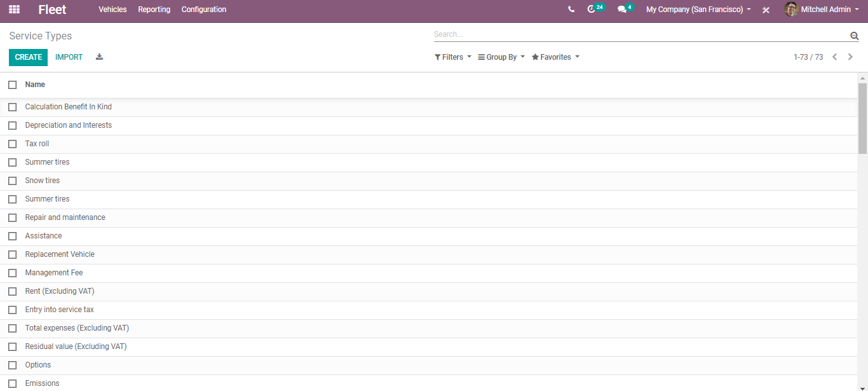Check the Residual value (Excluding VAT) row
This screenshot has height=391, width=868.
(12, 346)
